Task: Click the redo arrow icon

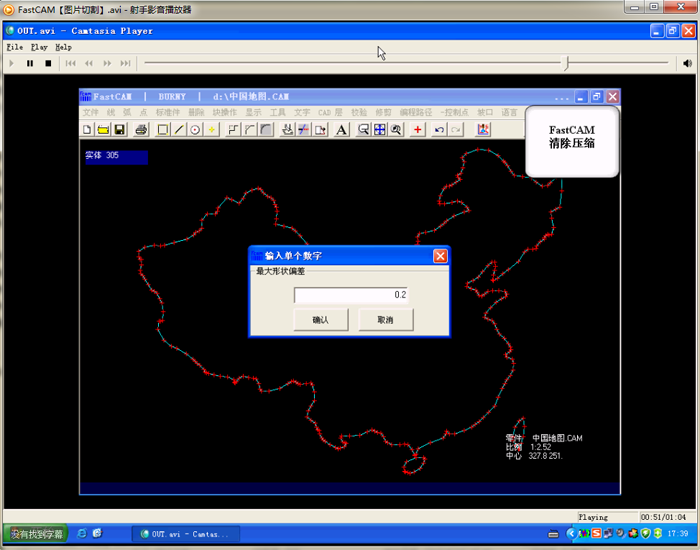Action: coord(455,129)
